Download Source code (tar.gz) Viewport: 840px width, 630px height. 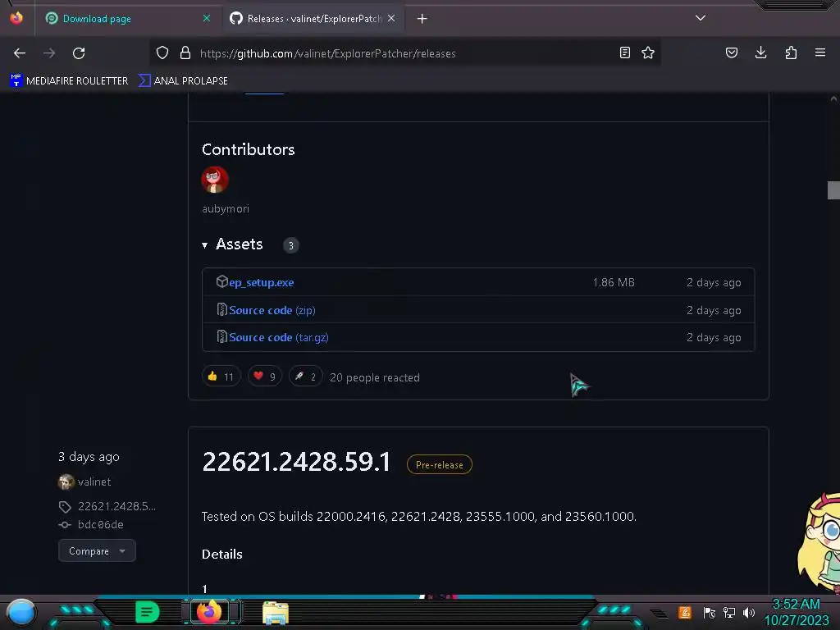[x=279, y=337]
